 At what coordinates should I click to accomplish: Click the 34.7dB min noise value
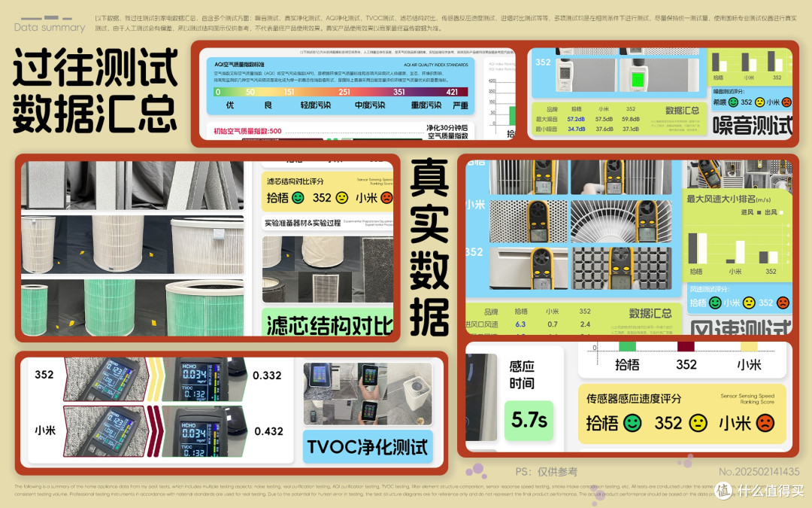[x=576, y=129]
